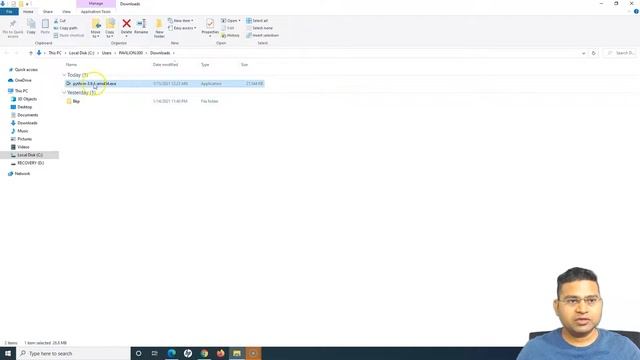This screenshot has width=640, height=360.
Task: Open RECOVERY (D:) drive in navigation pane
Action: [31, 163]
